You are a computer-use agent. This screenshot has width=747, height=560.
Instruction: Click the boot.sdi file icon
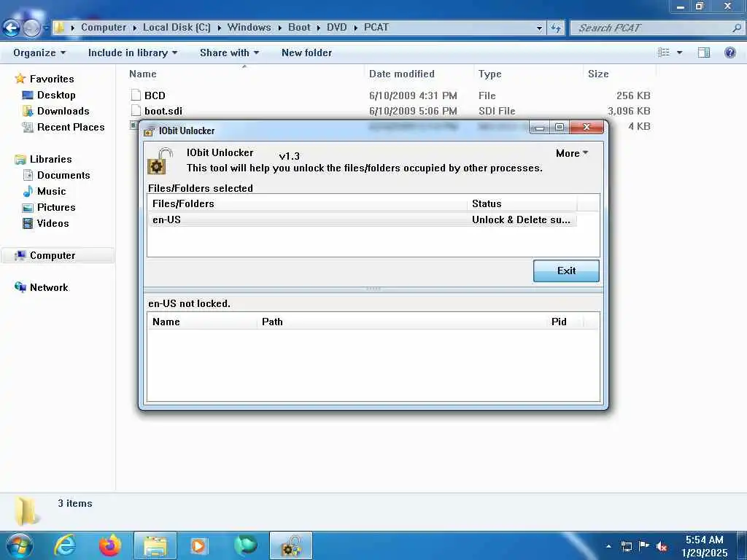click(x=136, y=111)
